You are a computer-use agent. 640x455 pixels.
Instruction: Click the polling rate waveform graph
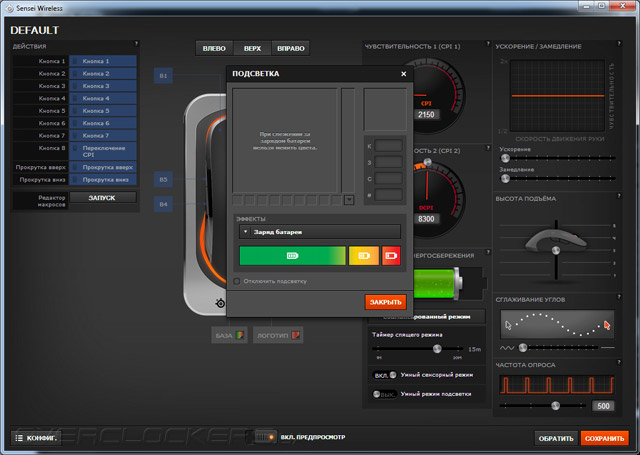tap(557, 385)
